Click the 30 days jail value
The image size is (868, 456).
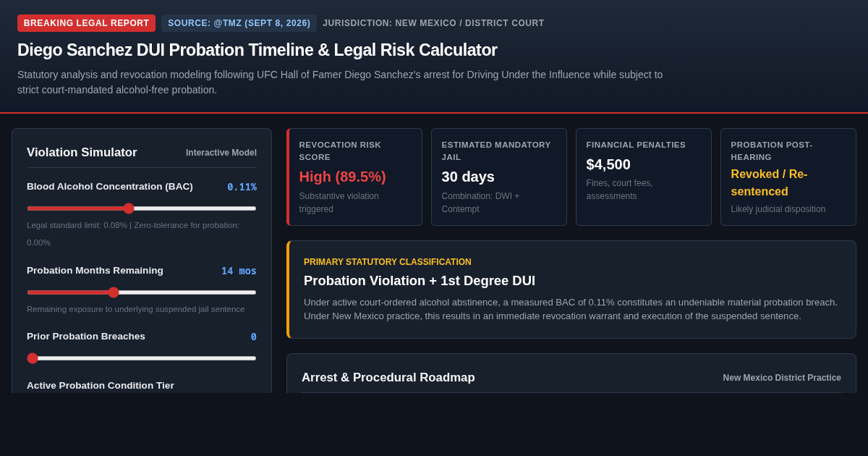point(468,177)
